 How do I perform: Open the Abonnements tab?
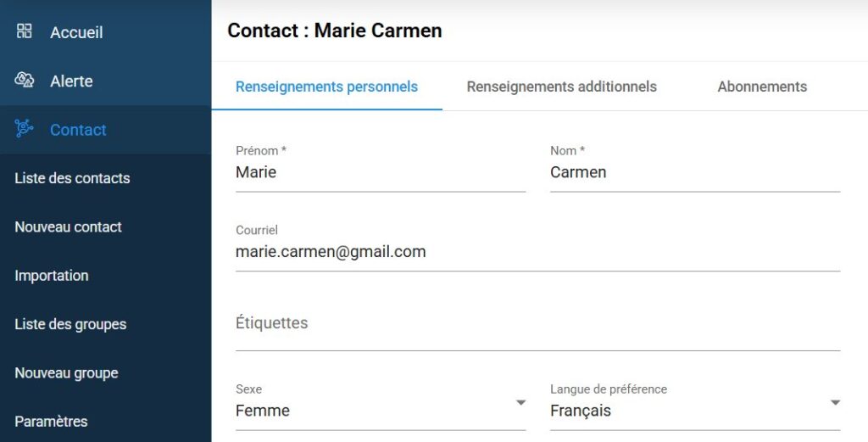tap(762, 87)
